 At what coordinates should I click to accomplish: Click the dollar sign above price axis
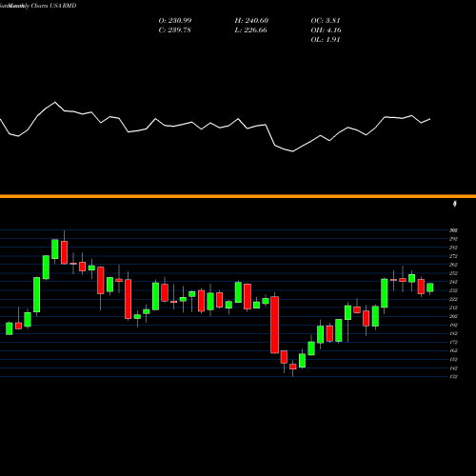click(x=455, y=204)
